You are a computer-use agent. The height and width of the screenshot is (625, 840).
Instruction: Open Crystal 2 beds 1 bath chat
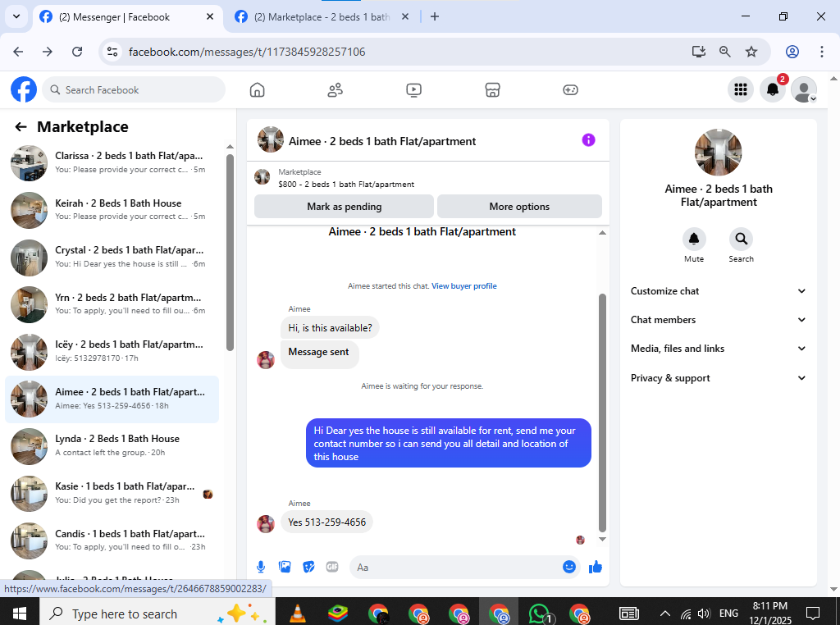coord(112,257)
